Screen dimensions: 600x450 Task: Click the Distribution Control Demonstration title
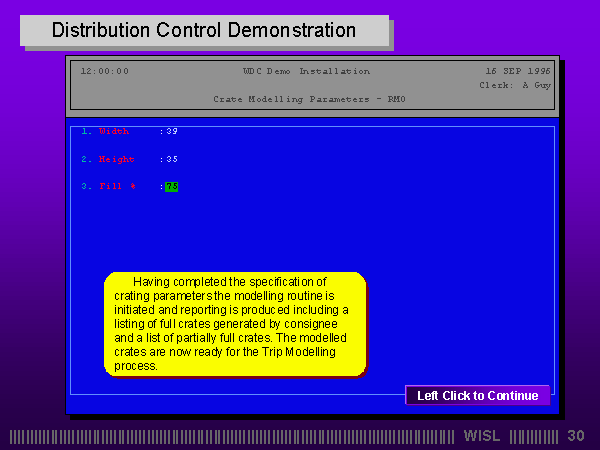(204, 30)
